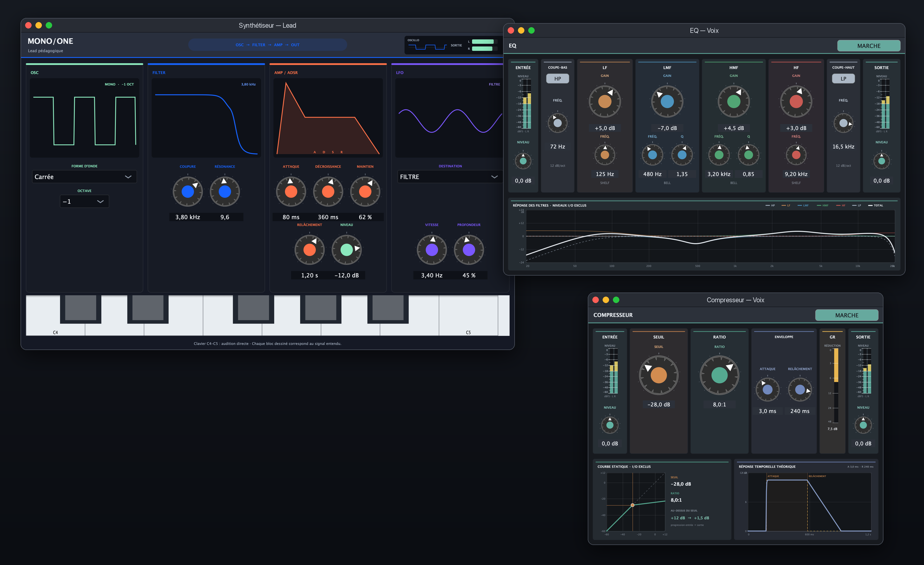Click the purple LFO VITESSE knob

[432, 250]
